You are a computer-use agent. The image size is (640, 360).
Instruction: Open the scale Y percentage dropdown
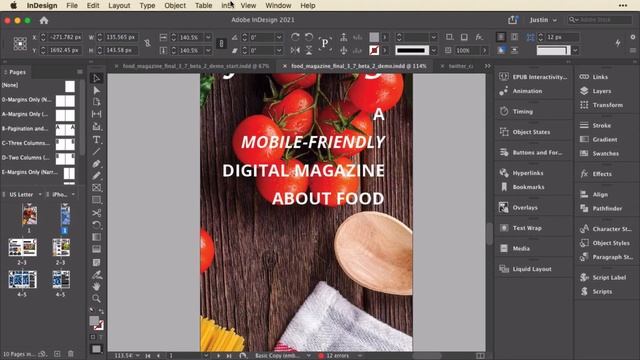click(x=208, y=51)
